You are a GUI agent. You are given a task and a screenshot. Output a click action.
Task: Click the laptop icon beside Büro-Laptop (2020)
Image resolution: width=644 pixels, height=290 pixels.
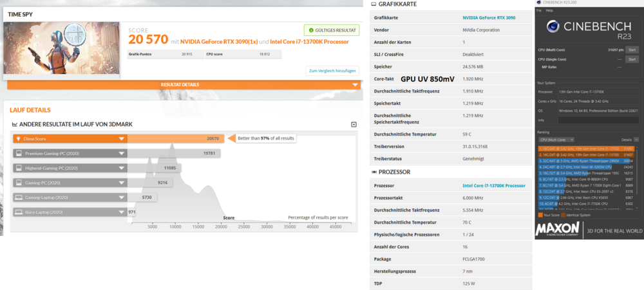coord(19,212)
